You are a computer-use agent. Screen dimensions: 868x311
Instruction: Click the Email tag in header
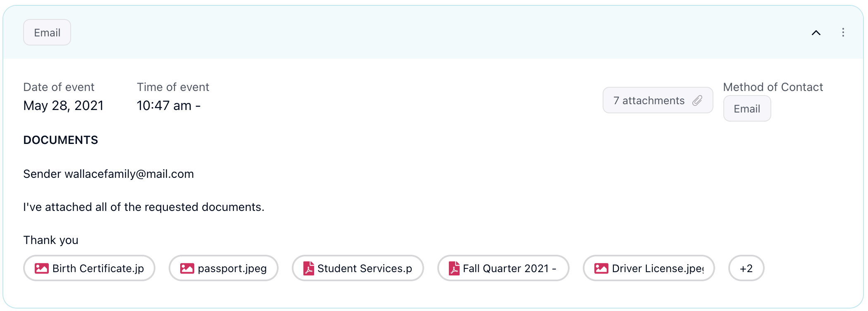tap(47, 33)
